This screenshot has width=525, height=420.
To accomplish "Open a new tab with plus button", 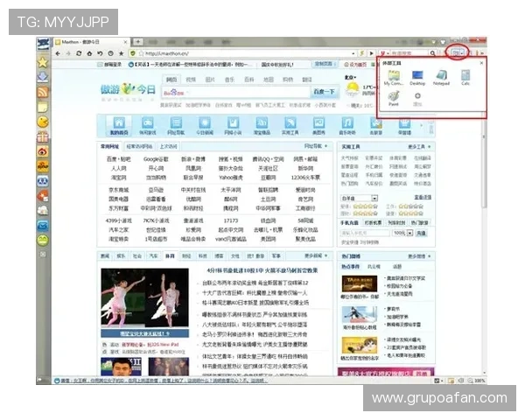I will click(x=138, y=42).
